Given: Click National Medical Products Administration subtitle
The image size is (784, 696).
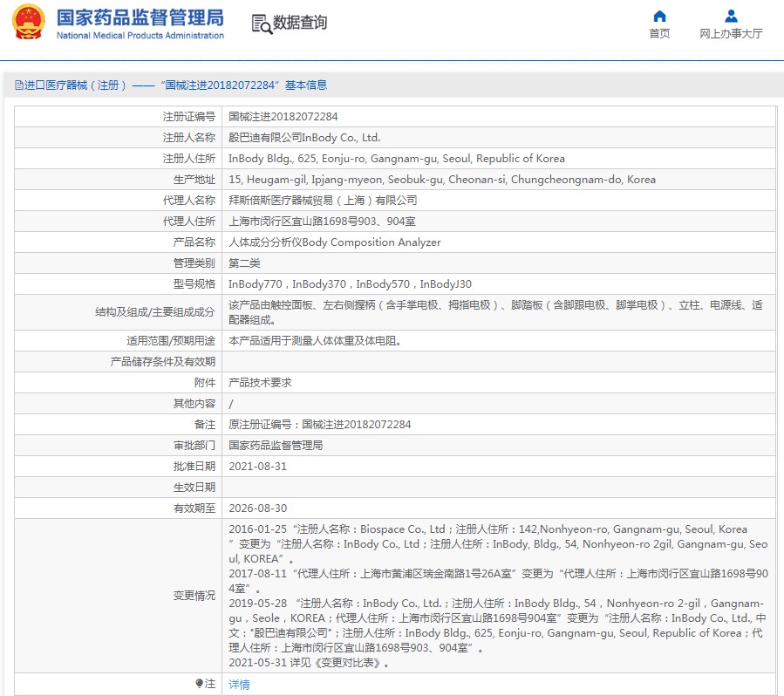Looking at the screenshot, I should pyautogui.click(x=140, y=36).
